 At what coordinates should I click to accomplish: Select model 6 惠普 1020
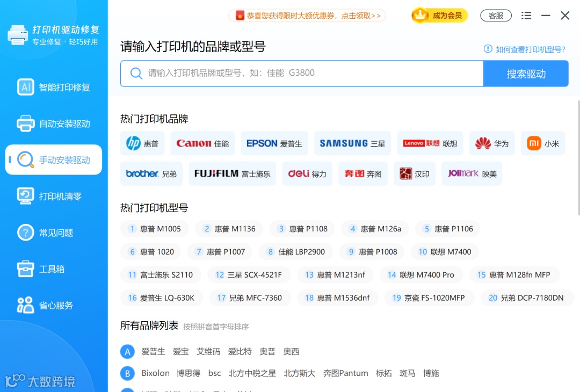(151, 251)
